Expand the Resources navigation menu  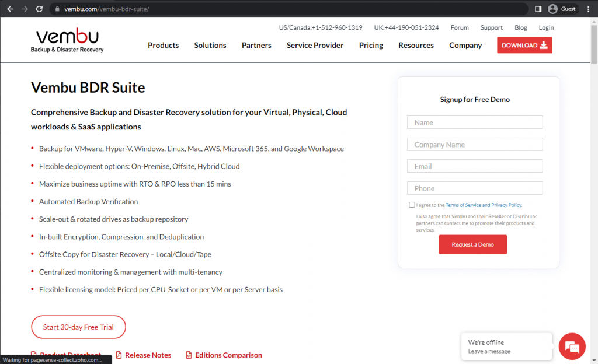[x=416, y=45]
